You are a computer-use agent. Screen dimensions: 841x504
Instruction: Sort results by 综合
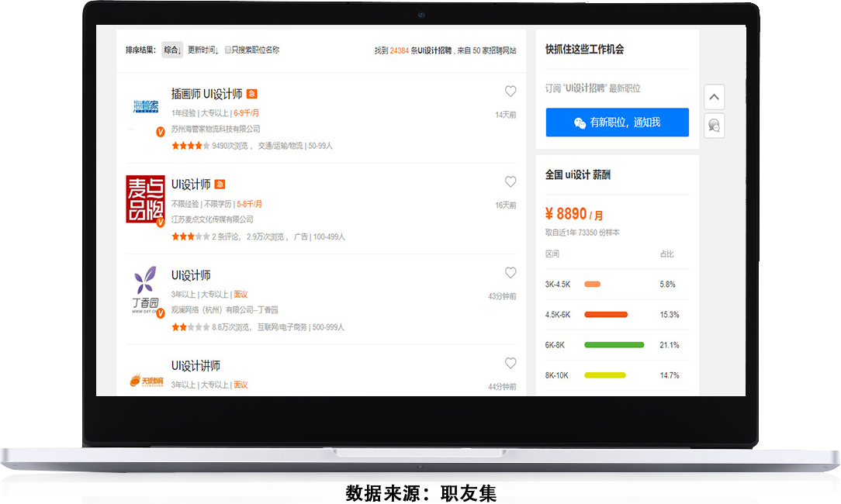(x=171, y=50)
